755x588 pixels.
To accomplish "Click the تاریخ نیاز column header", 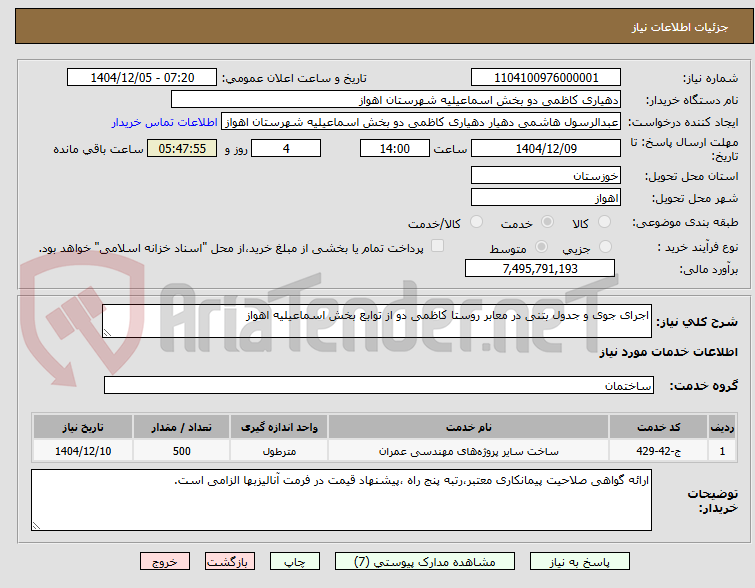I will coord(83,427).
